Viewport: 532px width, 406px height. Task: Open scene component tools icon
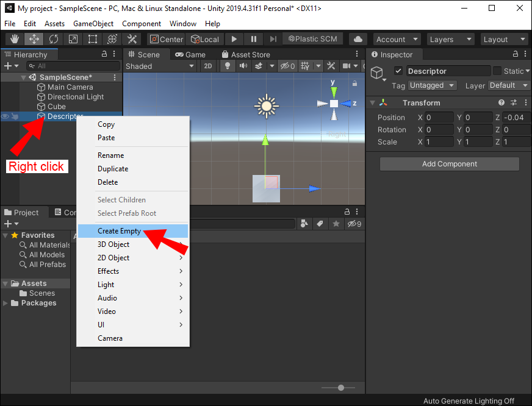(x=331, y=66)
